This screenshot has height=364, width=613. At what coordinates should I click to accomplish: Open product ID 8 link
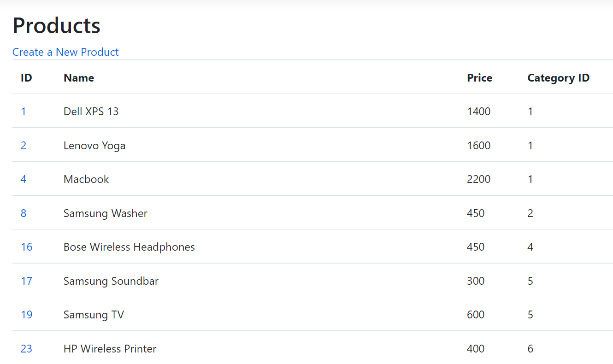[x=24, y=213]
